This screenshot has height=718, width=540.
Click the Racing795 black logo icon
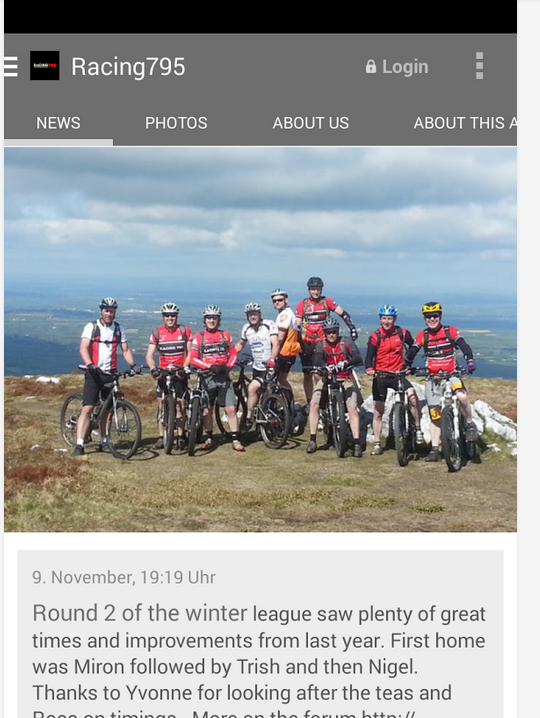(x=44, y=65)
